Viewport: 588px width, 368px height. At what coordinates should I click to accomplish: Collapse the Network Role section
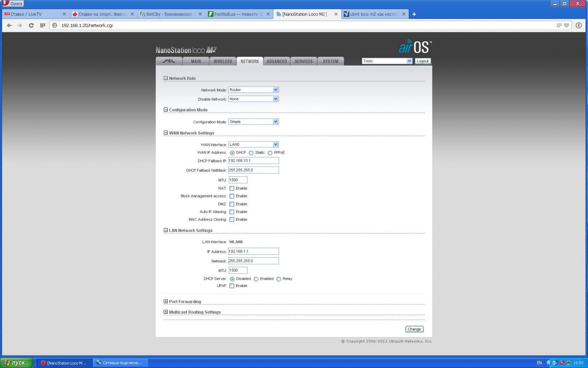point(166,78)
